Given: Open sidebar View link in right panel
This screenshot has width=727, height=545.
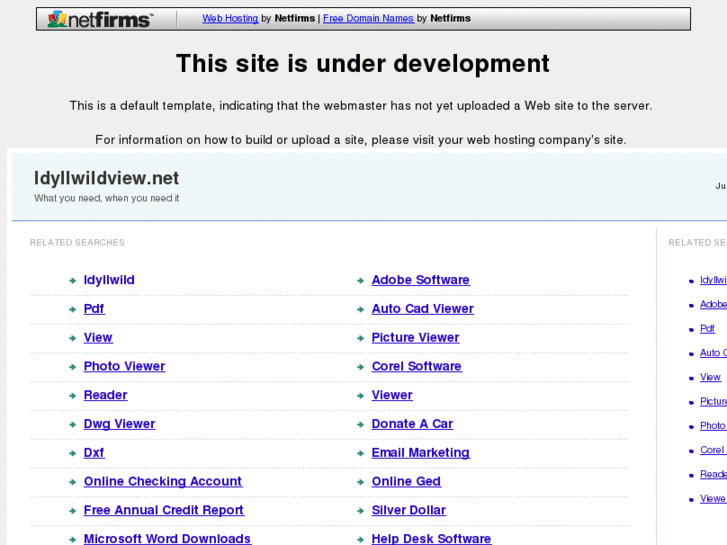Looking at the screenshot, I should (710, 377).
